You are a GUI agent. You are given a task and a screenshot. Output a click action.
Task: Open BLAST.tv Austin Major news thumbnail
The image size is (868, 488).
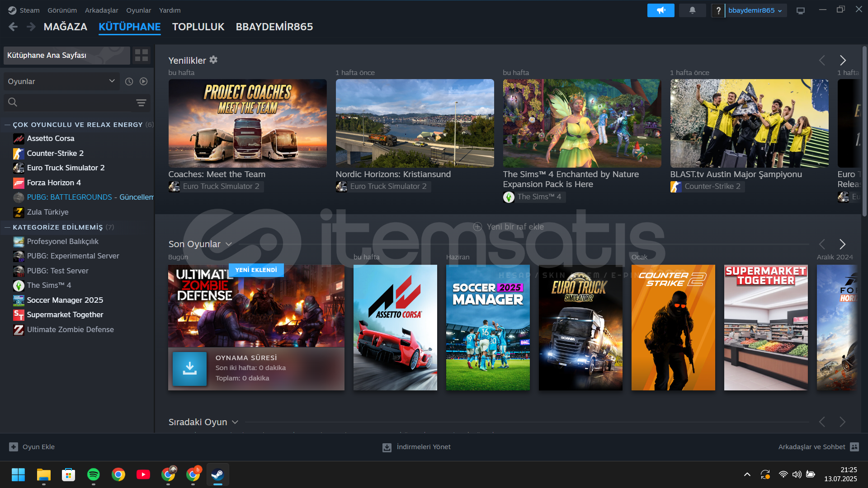749,123
